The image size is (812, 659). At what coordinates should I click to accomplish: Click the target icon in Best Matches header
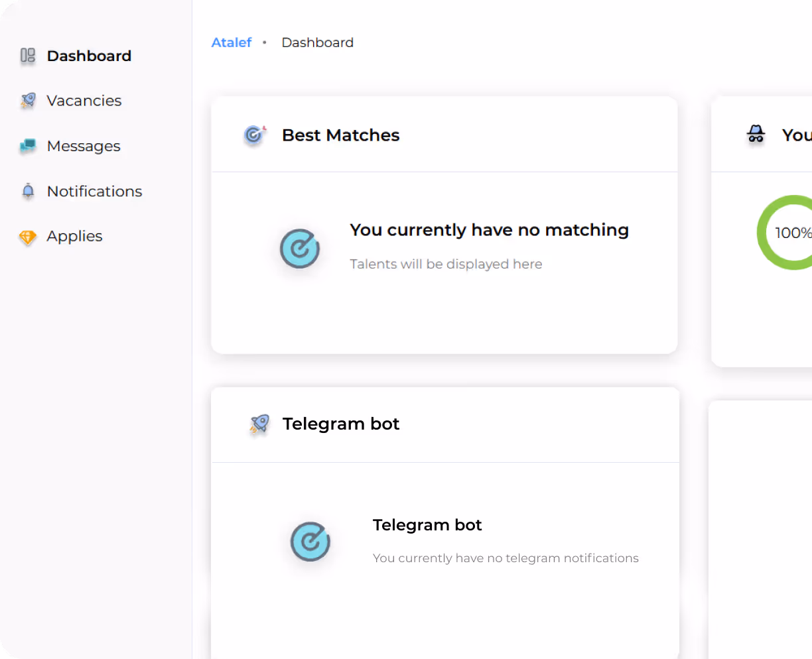click(254, 135)
